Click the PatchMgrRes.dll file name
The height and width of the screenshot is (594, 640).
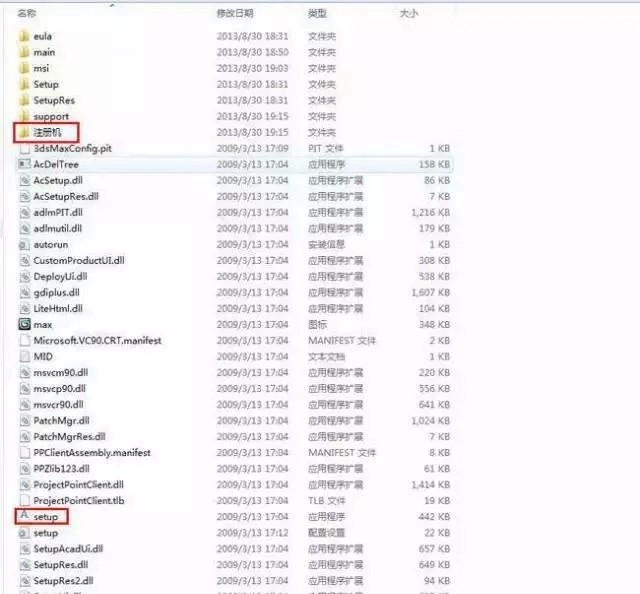coord(69,437)
